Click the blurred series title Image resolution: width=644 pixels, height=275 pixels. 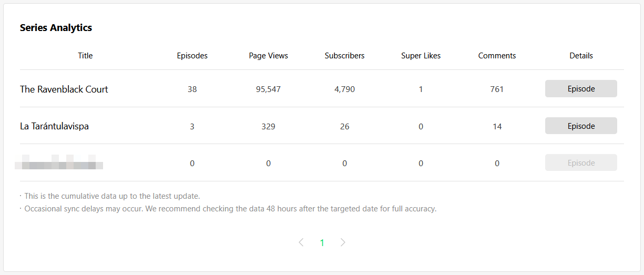coord(59,162)
